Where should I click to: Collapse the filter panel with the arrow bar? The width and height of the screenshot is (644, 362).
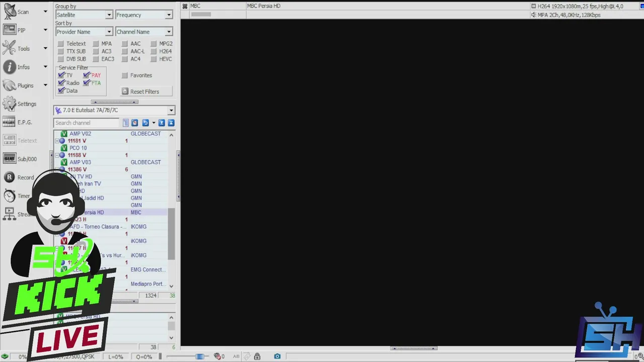tap(114, 102)
